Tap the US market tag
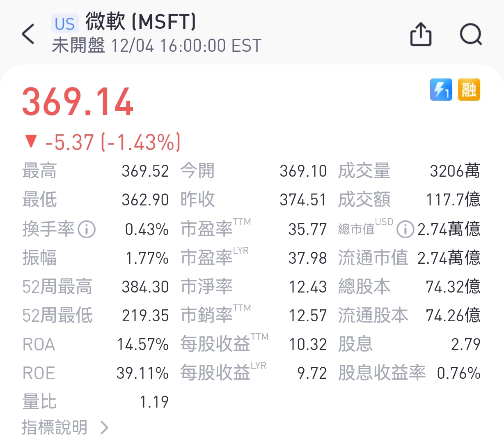The width and height of the screenshot is (504, 447). (65, 24)
